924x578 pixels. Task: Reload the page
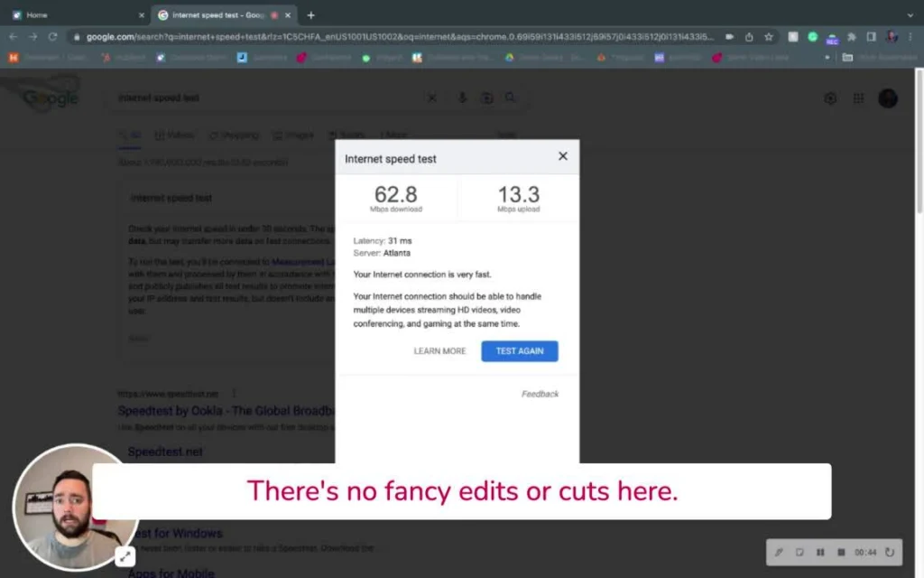coord(53,37)
